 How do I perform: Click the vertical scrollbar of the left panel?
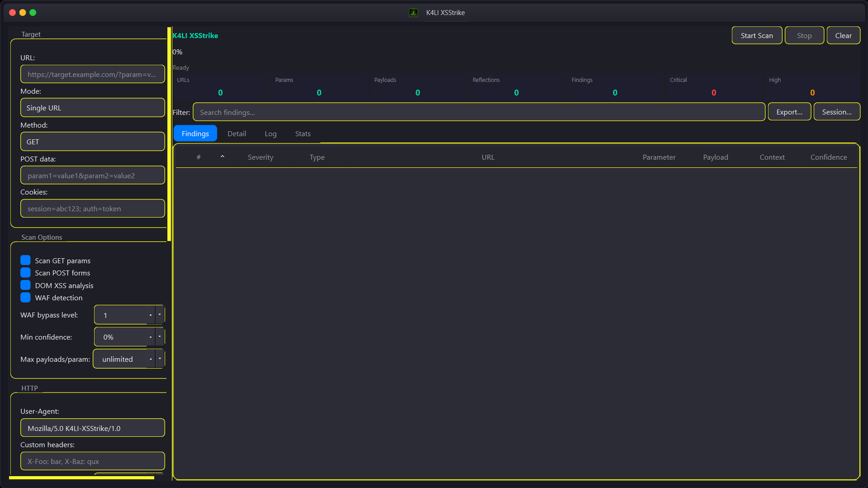[x=169, y=134]
